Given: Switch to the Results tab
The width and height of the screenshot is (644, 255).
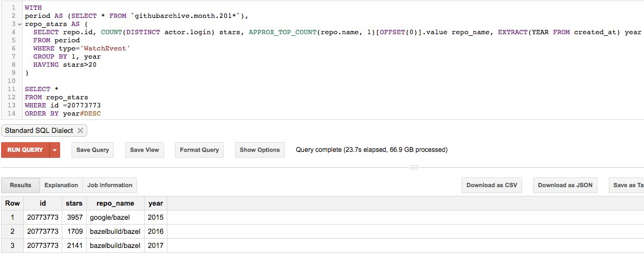Looking at the screenshot, I should [21, 185].
